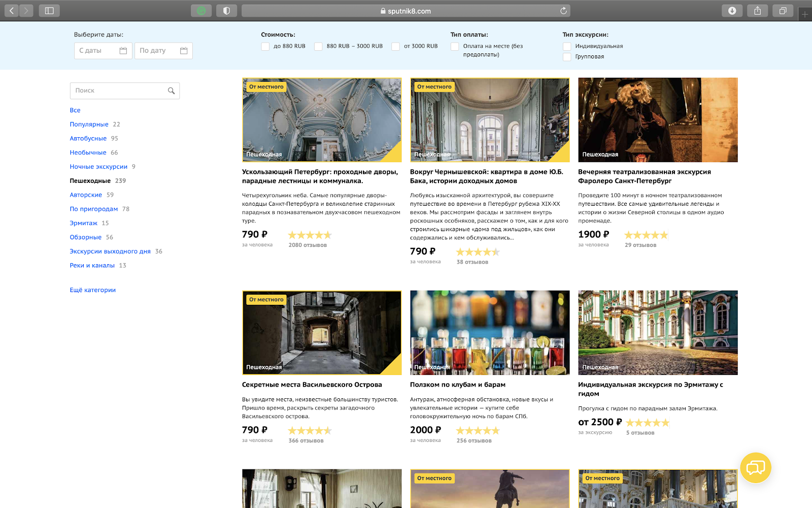Click the '256 отзывов' review count
The width and height of the screenshot is (812, 508).
(x=474, y=441)
